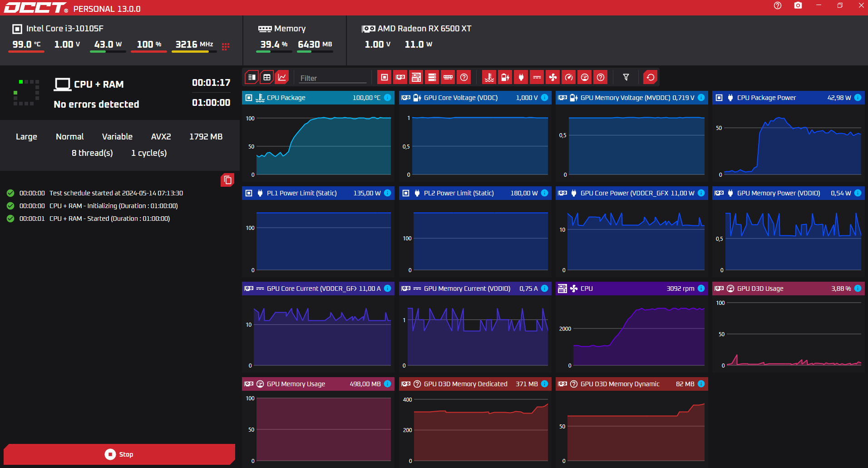Toggle the memory module hardware filter
This screenshot has height=468, width=868.
tap(448, 77)
